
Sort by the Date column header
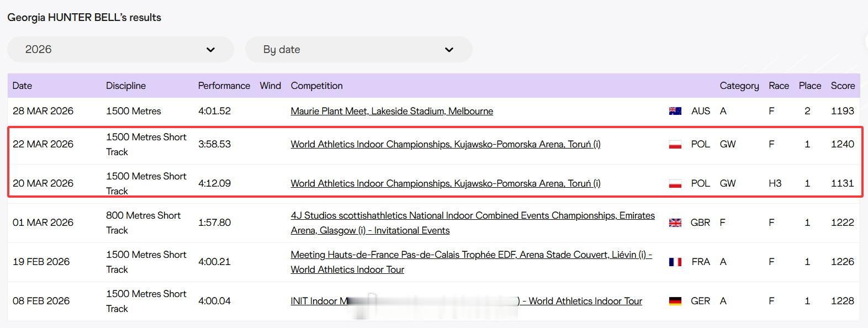(x=23, y=86)
